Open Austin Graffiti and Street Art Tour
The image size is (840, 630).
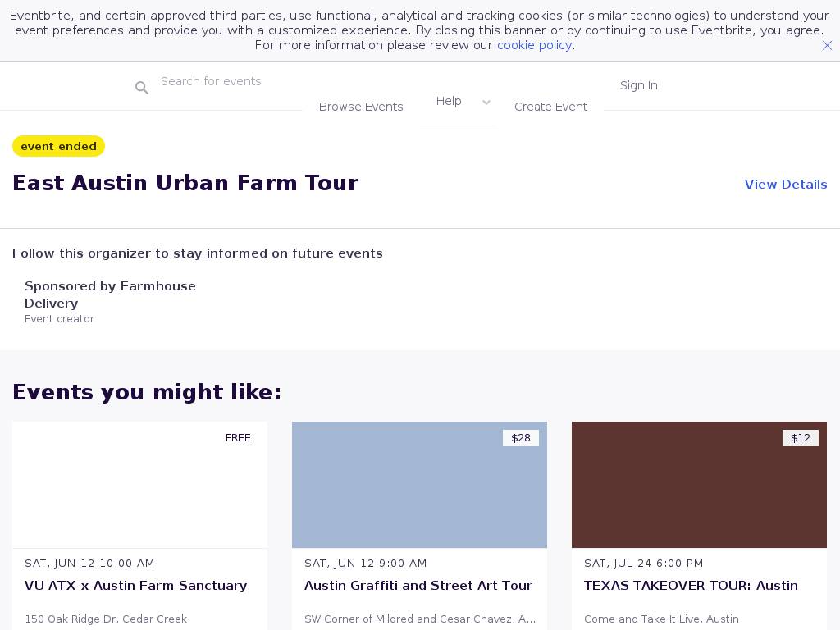(418, 586)
